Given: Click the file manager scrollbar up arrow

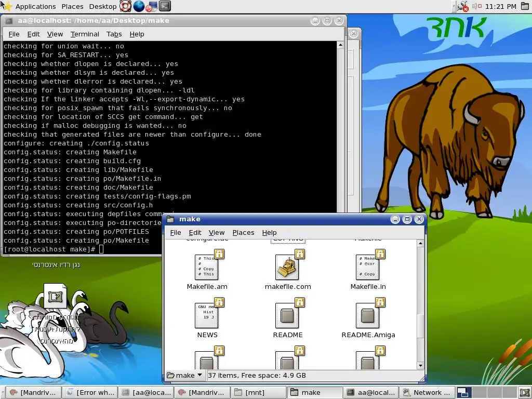Looking at the screenshot, I should click(x=420, y=243).
